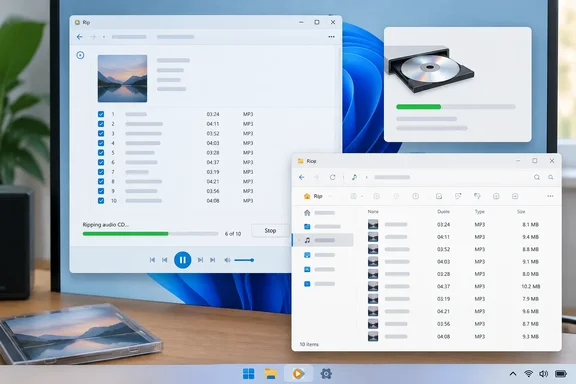Open the media player taskbar icon
The image size is (576, 384).
pos(298,374)
